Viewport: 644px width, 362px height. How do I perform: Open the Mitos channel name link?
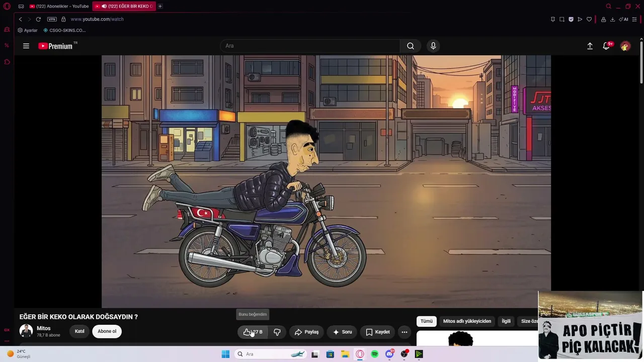pyautogui.click(x=44, y=328)
